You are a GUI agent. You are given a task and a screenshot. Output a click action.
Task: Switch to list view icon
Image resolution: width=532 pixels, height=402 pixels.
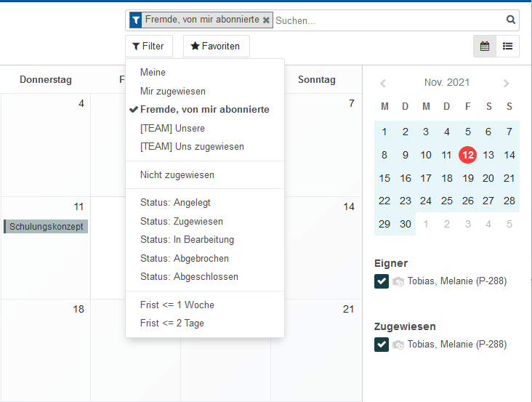click(507, 46)
